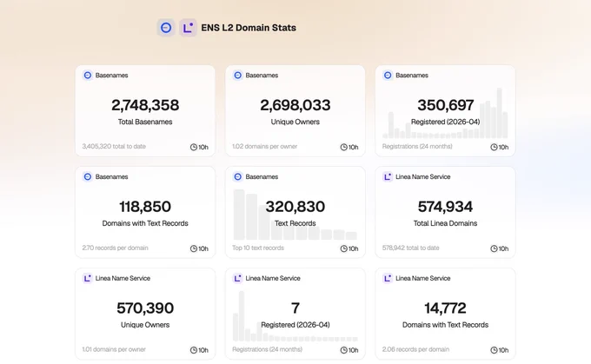Click the clock icon on the 2,698,033 Unique Owners card

344,147
